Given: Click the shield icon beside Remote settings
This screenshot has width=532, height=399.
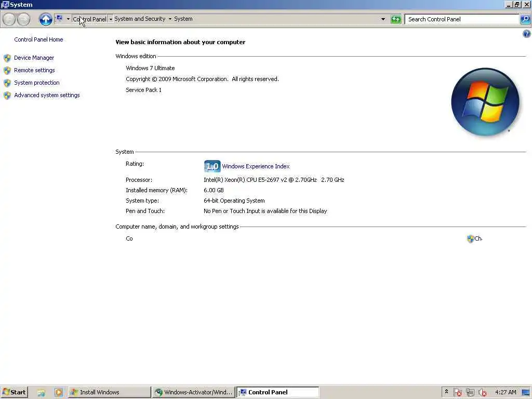Looking at the screenshot, I should click(x=7, y=71).
